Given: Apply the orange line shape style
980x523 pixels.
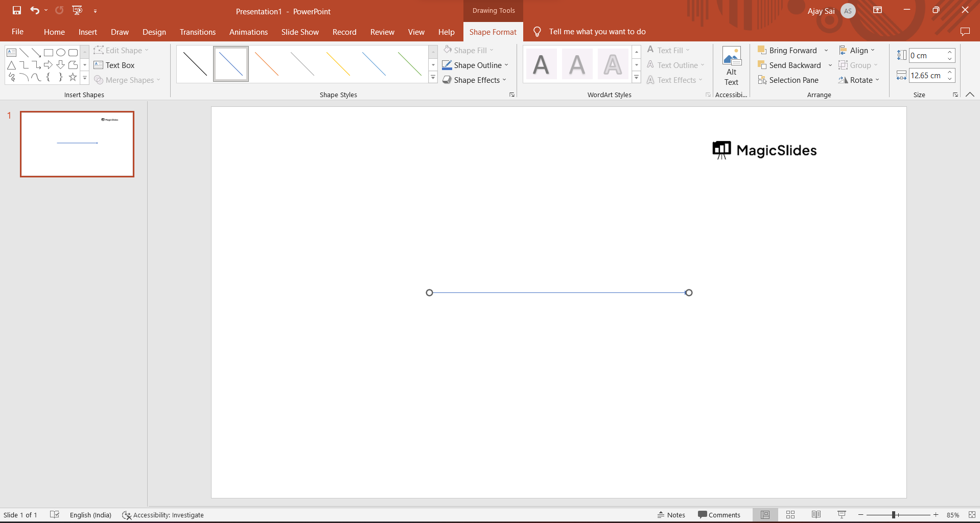Looking at the screenshot, I should point(266,64).
